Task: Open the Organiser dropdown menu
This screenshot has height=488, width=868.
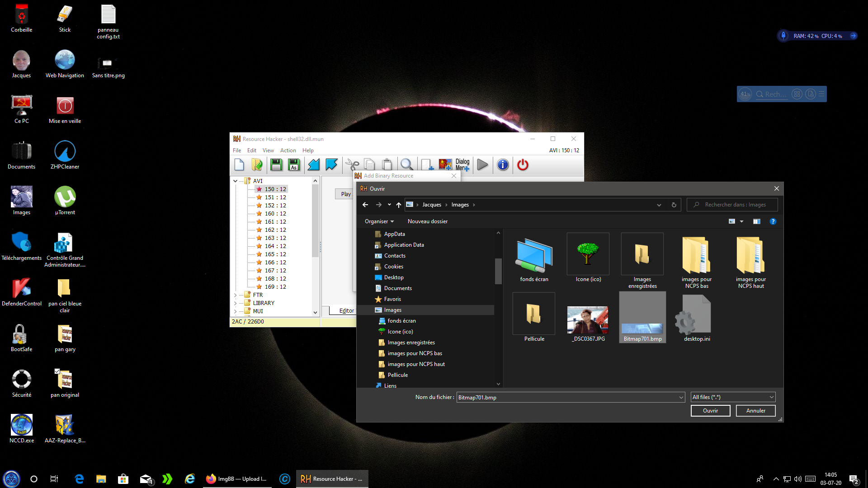Action: coord(379,221)
